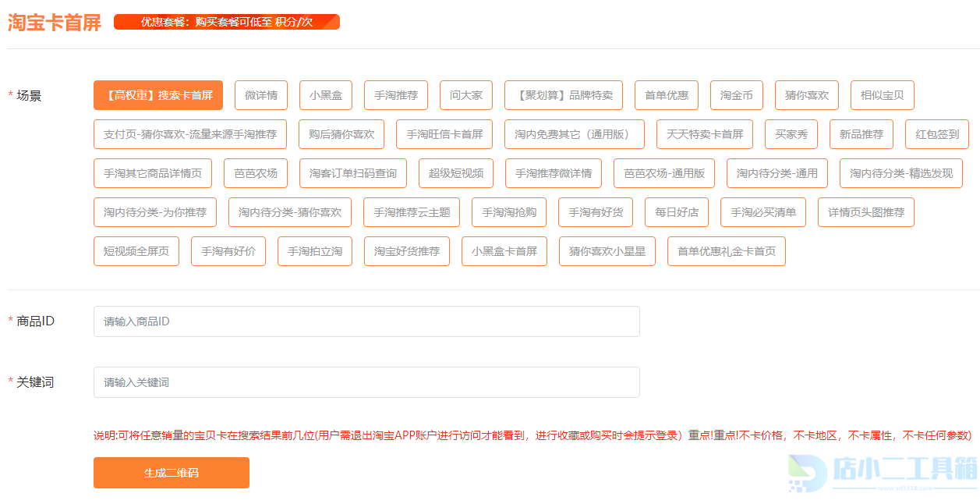Click the 淘宝卡首屏 page title
Image resolution: width=980 pixels, height=504 pixels.
tap(55, 23)
